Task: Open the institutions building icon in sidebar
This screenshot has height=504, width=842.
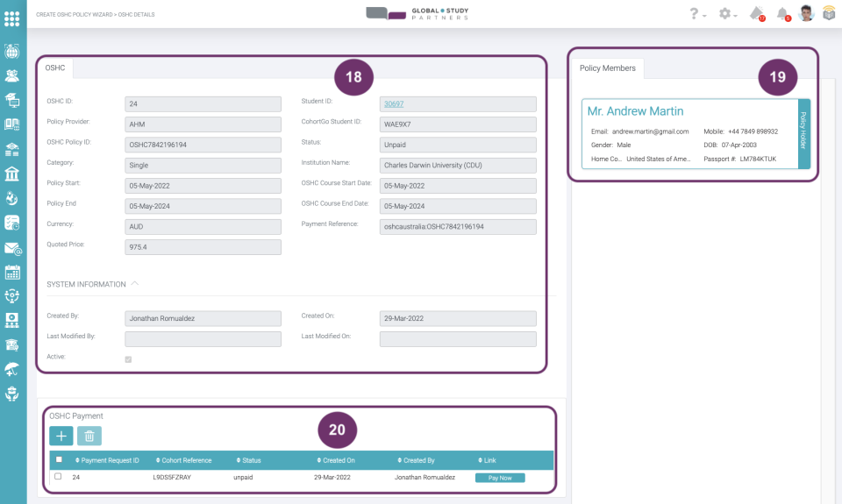Action: (x=12, y=173)
